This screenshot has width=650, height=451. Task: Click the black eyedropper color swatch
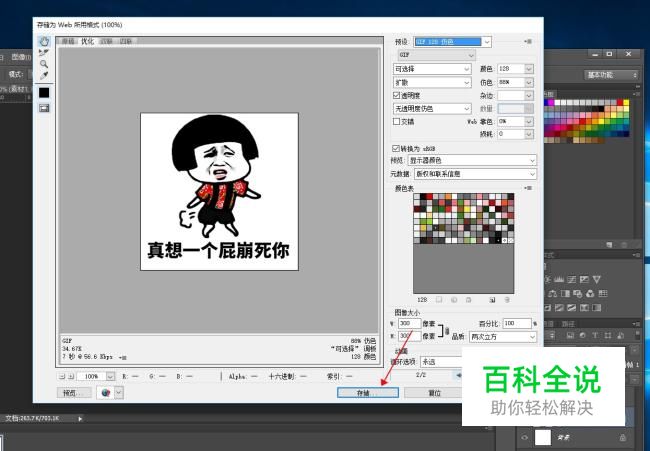pyautogui.click(x=44, y=93)
